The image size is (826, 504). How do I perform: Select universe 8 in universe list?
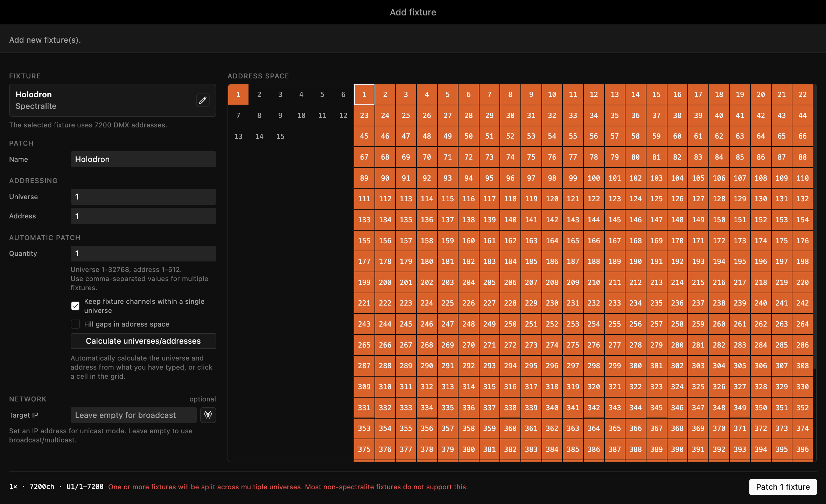click(x=259, y=115)
